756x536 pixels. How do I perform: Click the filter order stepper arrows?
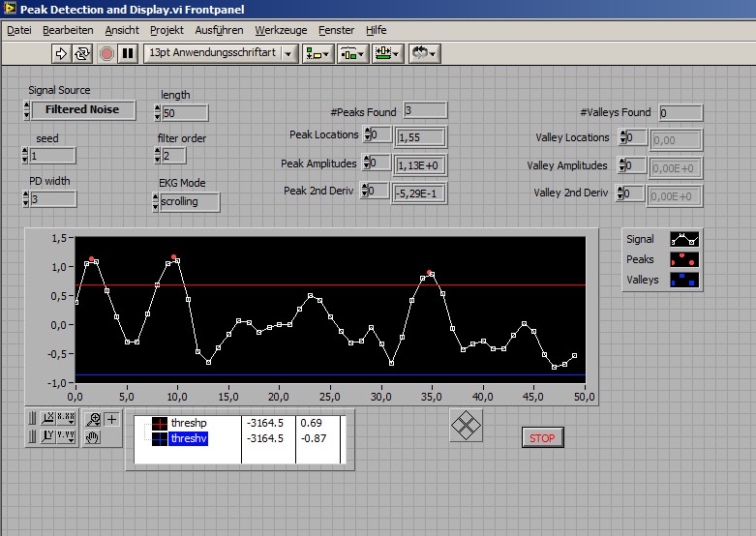[157, 156]
